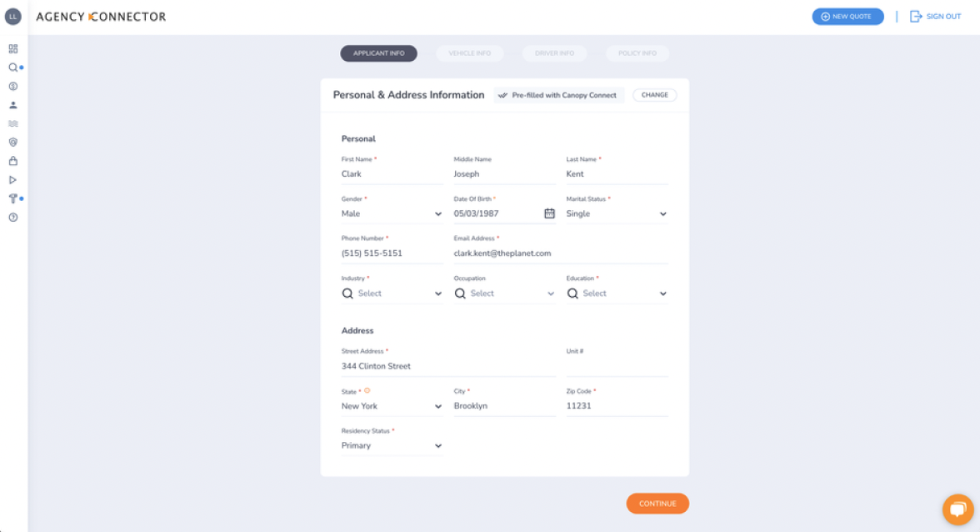
Task: Open the help question-mark icon in sidebar
Action: (x=13, y=217)
